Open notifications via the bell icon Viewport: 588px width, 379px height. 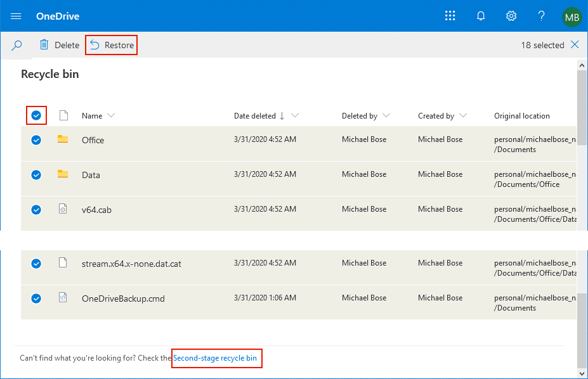pyautogui.click(x=481, y=16)
